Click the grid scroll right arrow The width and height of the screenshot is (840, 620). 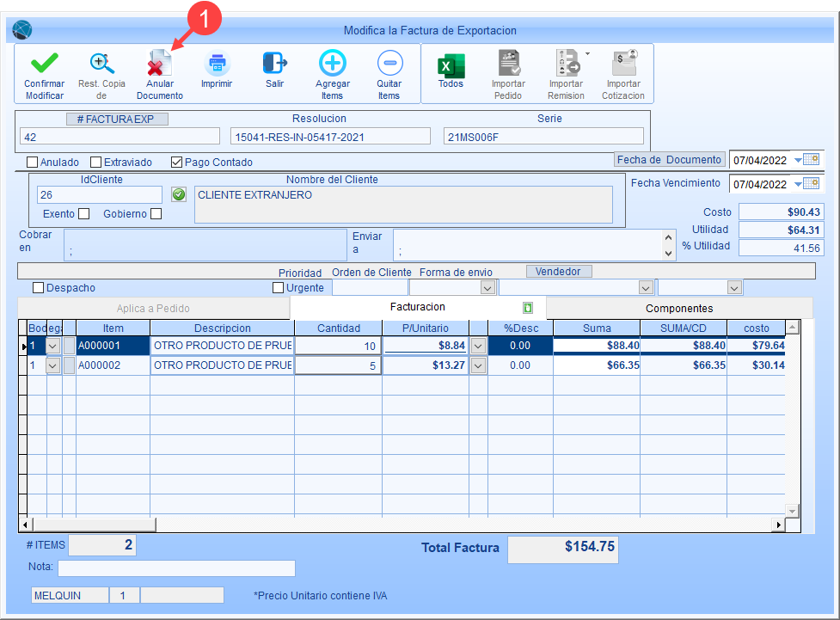(x=779, y=525)
